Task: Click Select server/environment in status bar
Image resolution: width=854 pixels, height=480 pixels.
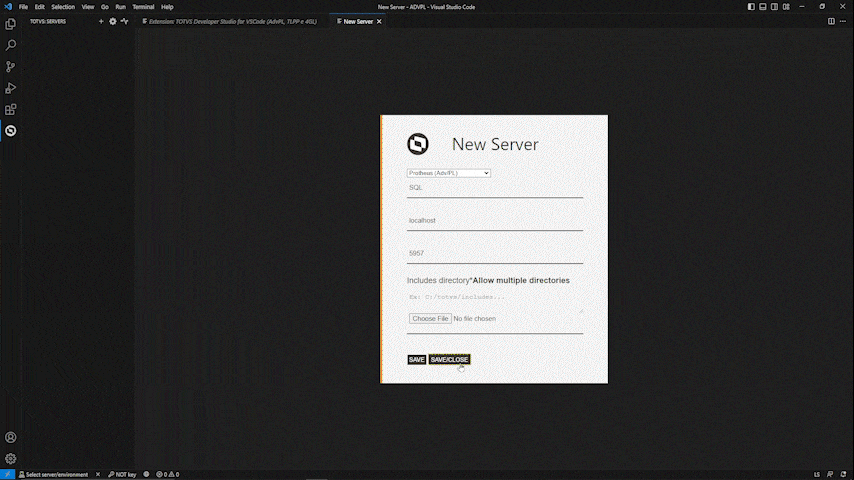Action: click(x=53, y=475)
